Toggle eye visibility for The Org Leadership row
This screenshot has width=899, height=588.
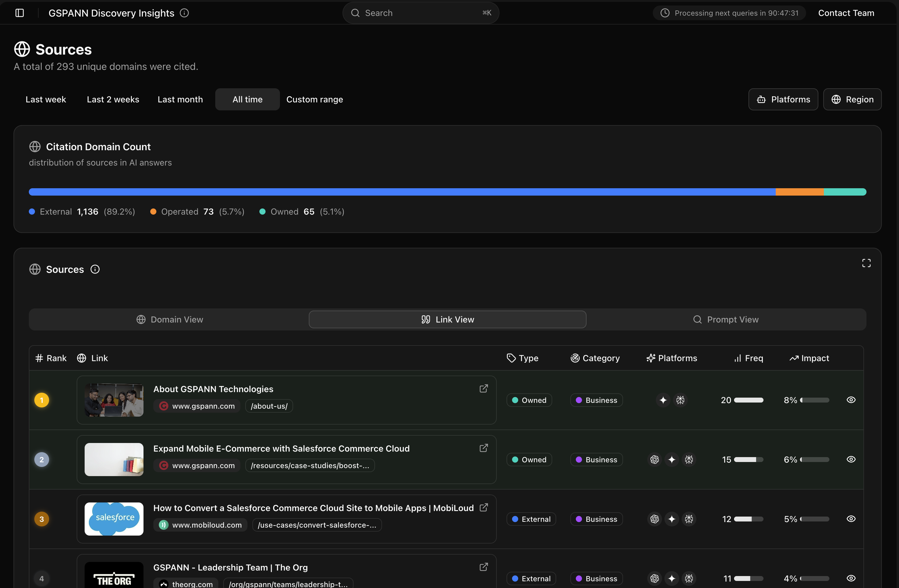click(851, 578)
